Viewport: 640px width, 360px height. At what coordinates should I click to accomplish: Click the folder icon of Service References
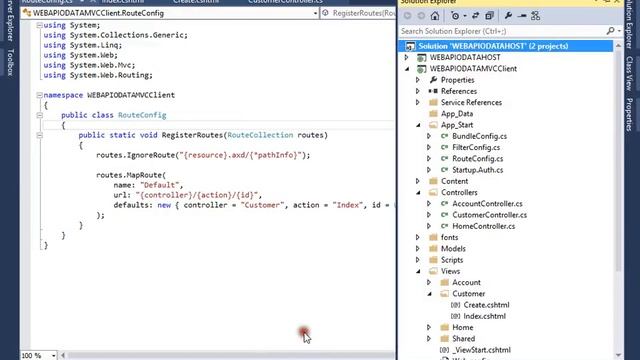point(433,102)
